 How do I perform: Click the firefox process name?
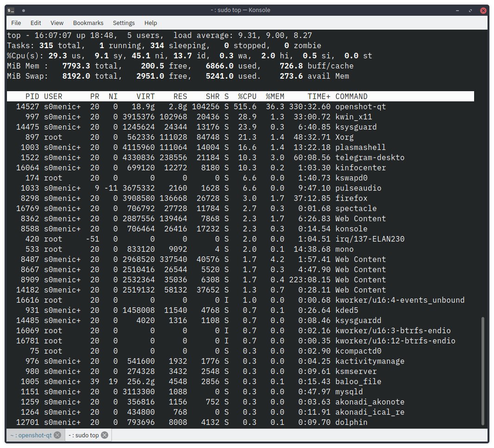point(351,198)
